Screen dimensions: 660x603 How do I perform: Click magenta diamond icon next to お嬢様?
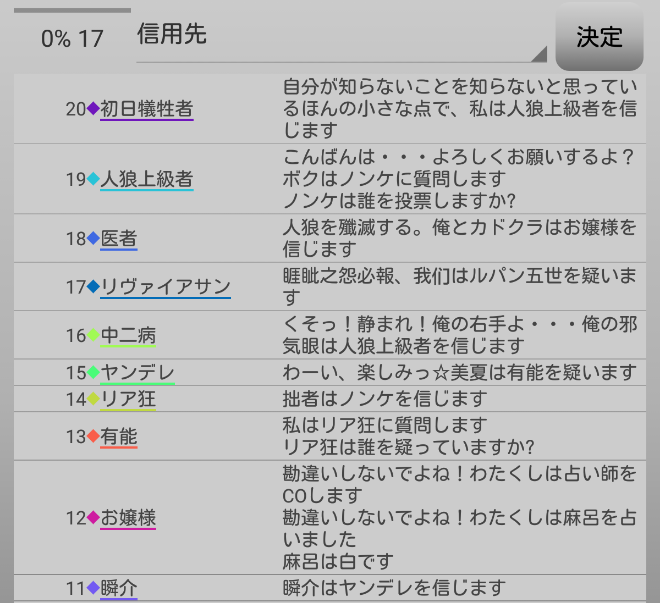tap(94, 518)
